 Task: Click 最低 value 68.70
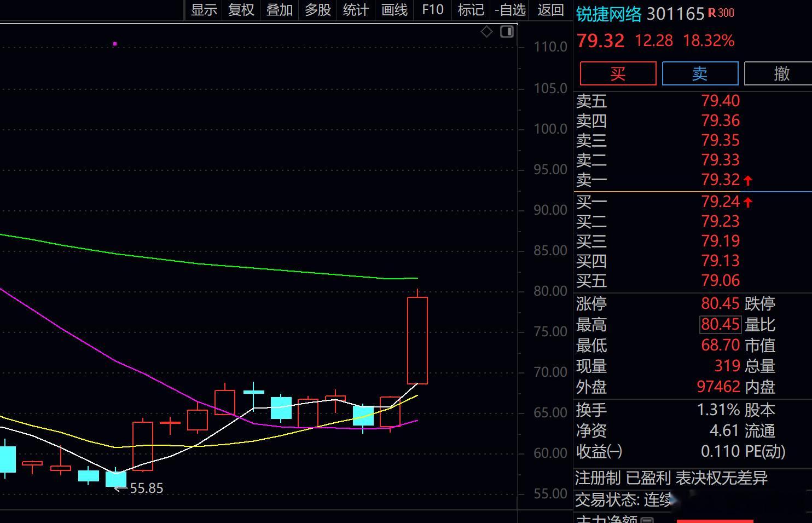click(721, 345)
